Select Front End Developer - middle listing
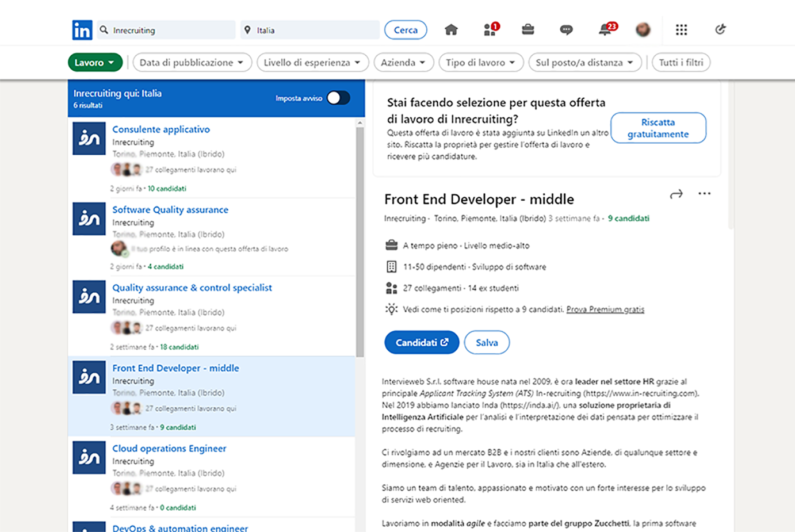Viewport: 795px width, 532px height. 175,368
